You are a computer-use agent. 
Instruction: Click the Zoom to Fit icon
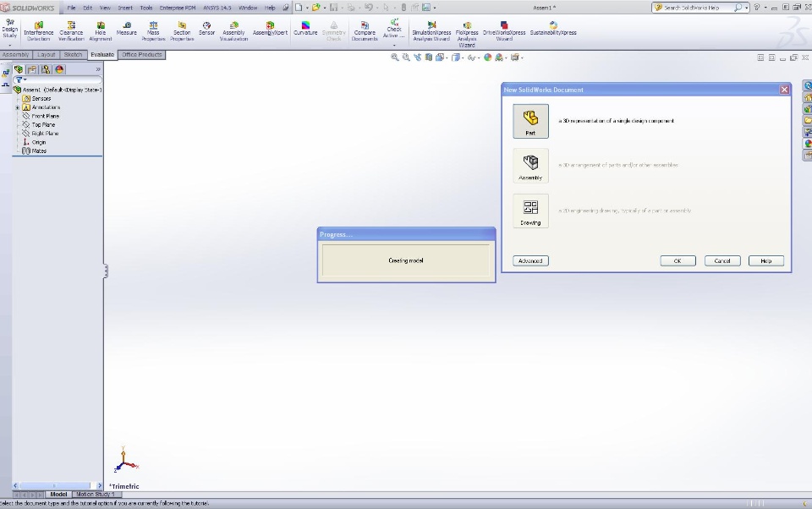[395, 57]
